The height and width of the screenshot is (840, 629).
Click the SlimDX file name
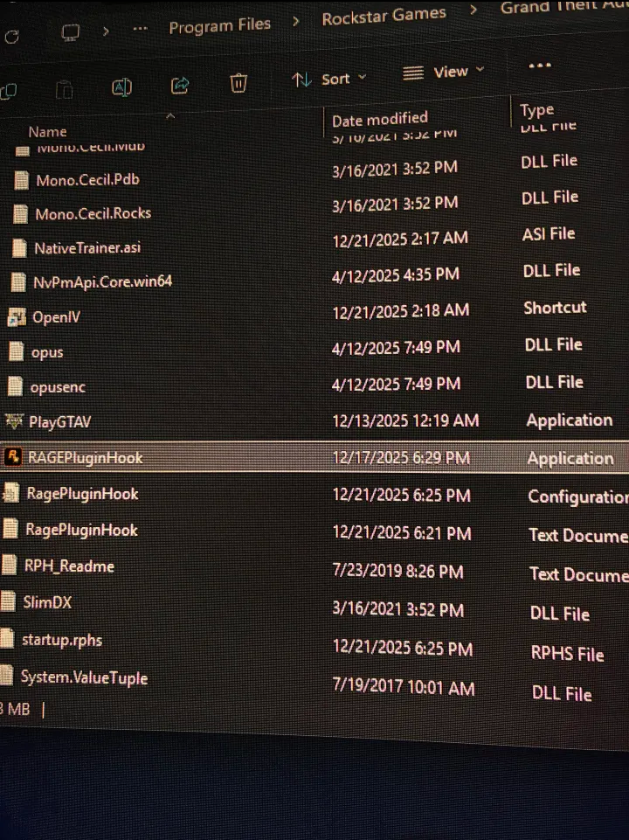coord(47,602)
